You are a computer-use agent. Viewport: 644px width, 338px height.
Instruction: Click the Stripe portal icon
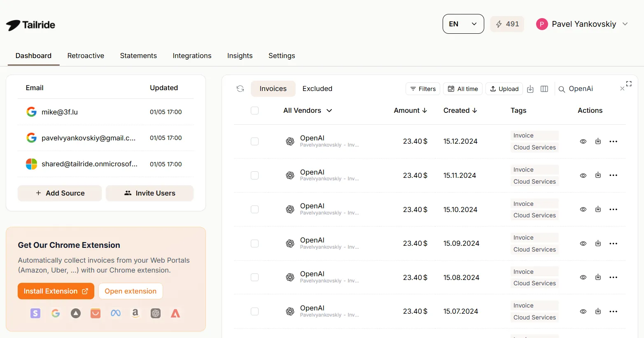click(35, 313)
